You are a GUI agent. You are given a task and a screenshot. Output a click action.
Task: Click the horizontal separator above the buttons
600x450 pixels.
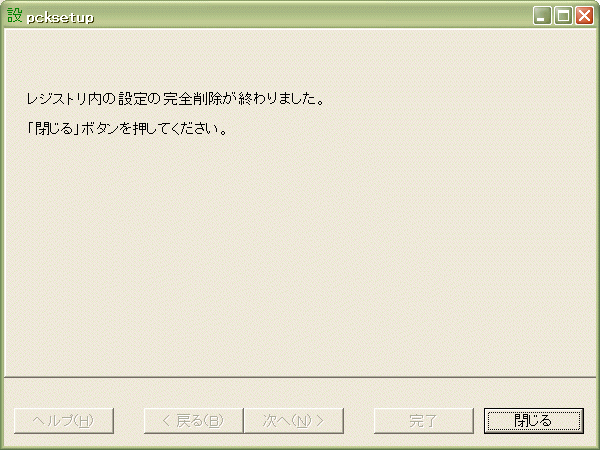pyautogui.click(x=300, y=377)
